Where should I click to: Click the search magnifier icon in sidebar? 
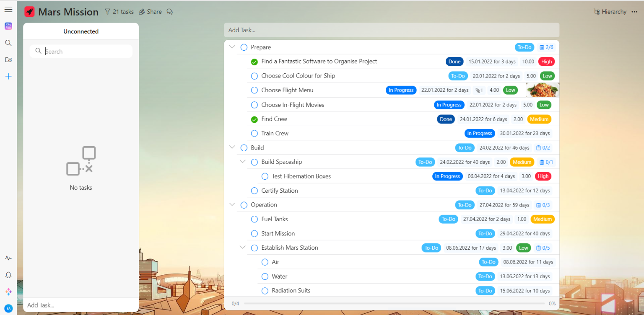coord(8,43)
